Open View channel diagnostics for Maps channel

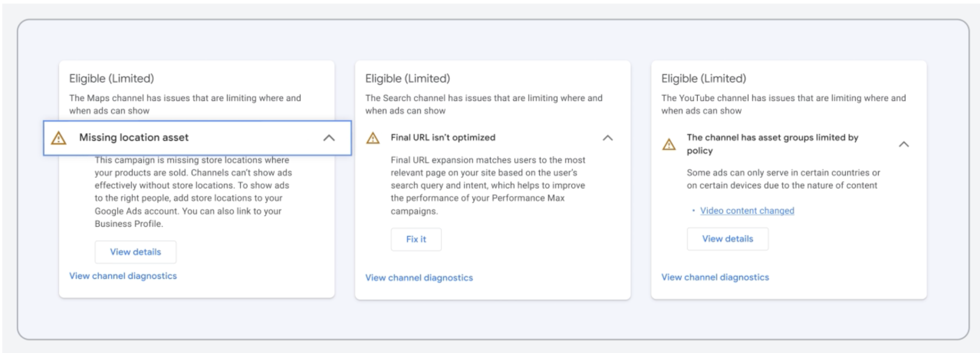point(123,276)
